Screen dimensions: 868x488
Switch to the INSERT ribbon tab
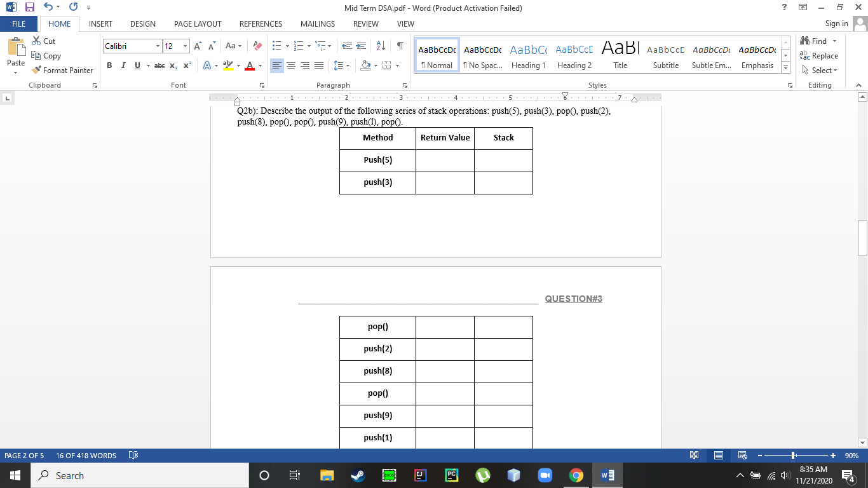click(101, 24)
